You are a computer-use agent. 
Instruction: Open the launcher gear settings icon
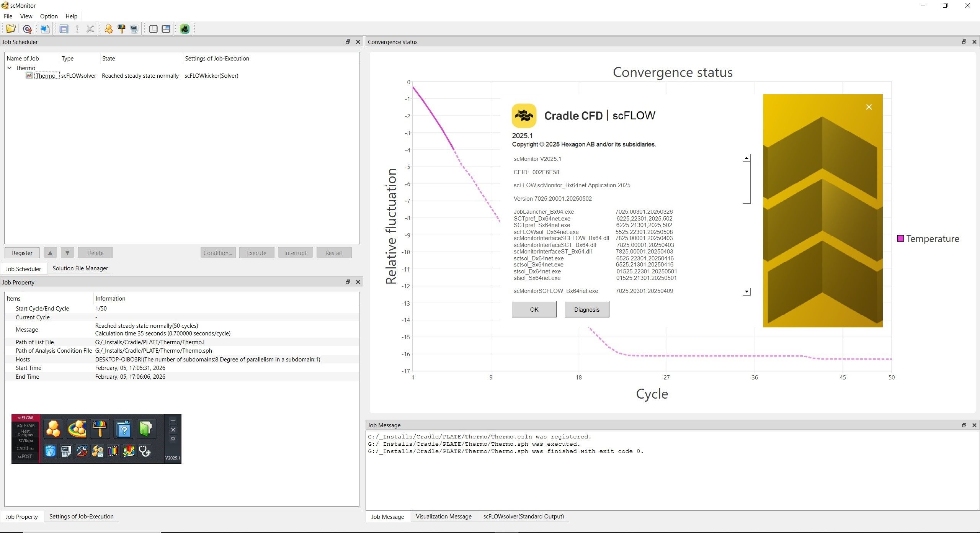173,439
